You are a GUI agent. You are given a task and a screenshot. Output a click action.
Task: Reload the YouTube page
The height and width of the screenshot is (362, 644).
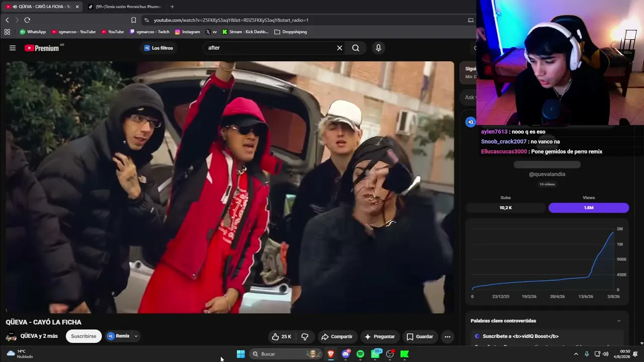pos(27,20)
